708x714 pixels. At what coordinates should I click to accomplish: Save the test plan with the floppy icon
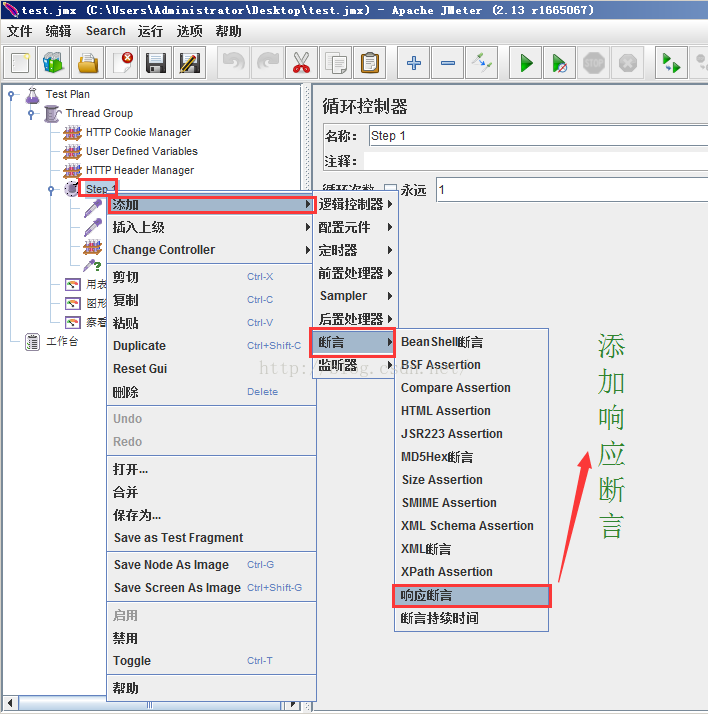[x=156, y=63]
